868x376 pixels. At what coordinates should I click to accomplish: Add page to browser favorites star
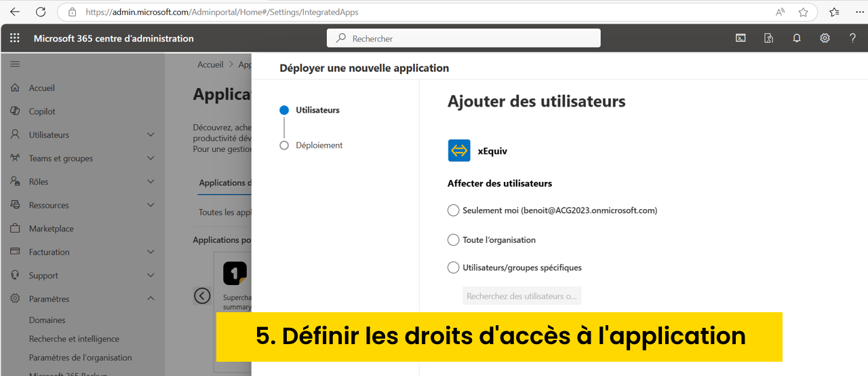(803, 12)
